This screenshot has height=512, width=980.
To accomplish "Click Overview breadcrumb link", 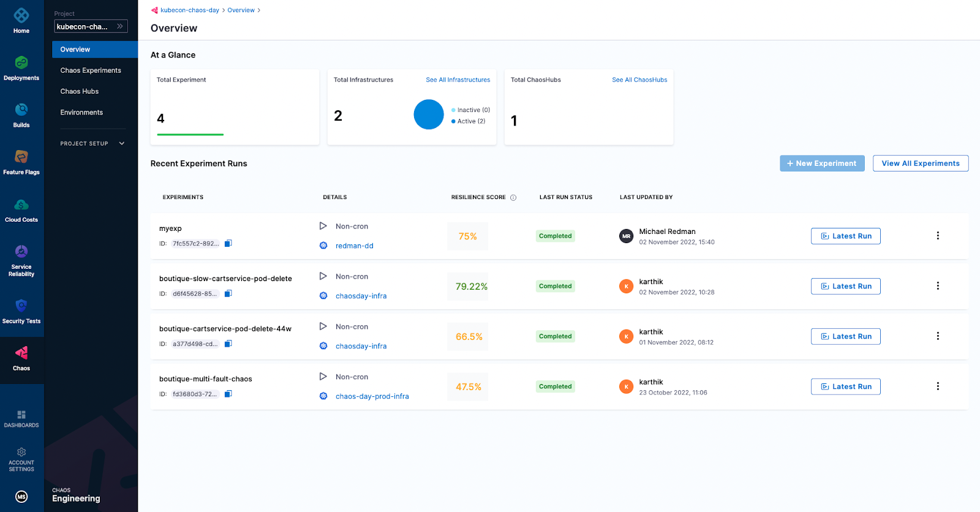I will pos(241,10).
